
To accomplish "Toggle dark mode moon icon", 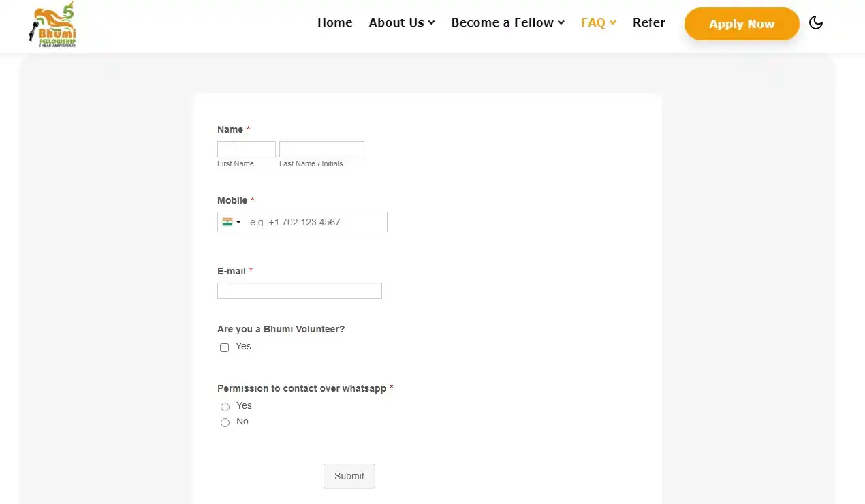I will (x=815, y=23).
